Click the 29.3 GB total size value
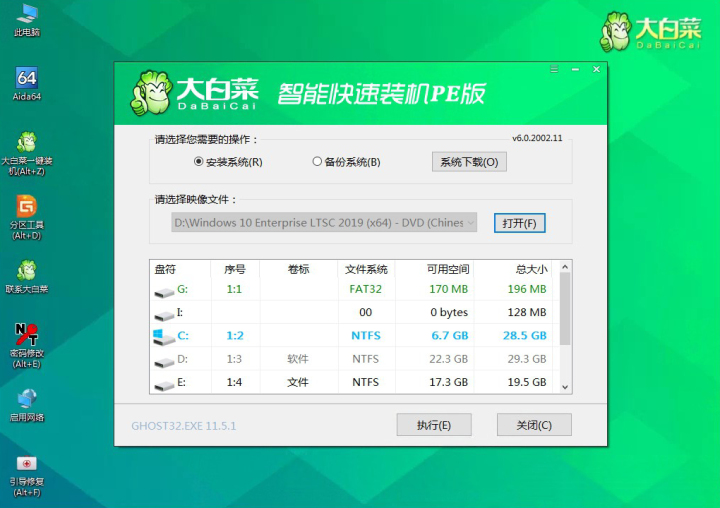This screenshot has height=508, width=720. pyautogui.click(x=527, y=359)
